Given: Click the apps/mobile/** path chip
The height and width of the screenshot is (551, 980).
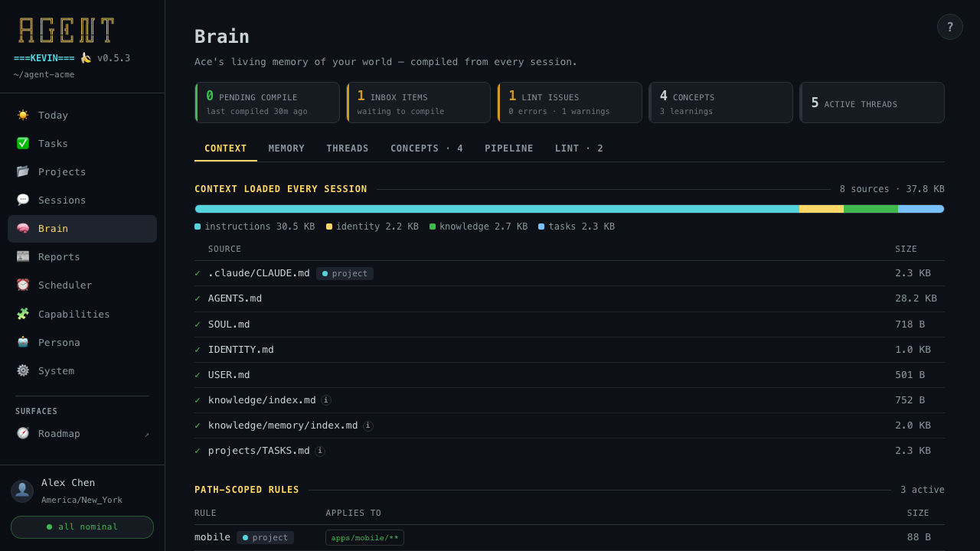Looking at the screenshot, I should click(x=364, y=538).
